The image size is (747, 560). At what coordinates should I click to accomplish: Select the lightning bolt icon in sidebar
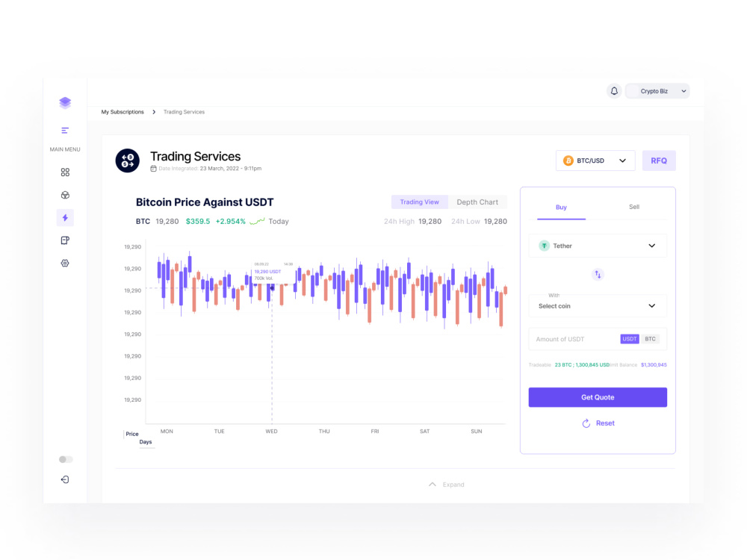[x=65, y=217]
